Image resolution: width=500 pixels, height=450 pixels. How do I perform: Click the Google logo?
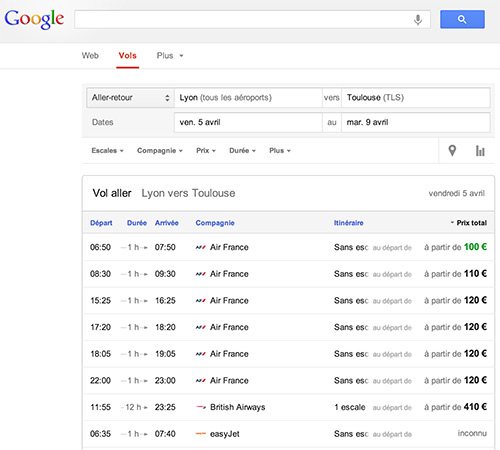34,19
